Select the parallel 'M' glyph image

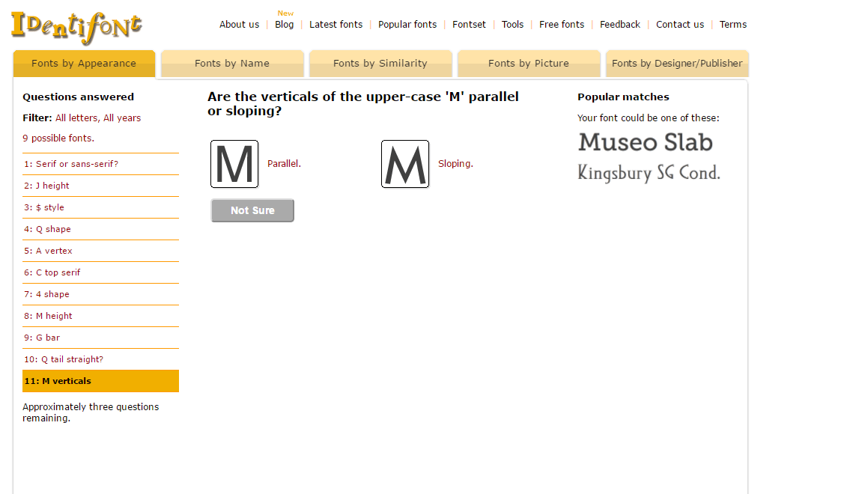[234, 164]
